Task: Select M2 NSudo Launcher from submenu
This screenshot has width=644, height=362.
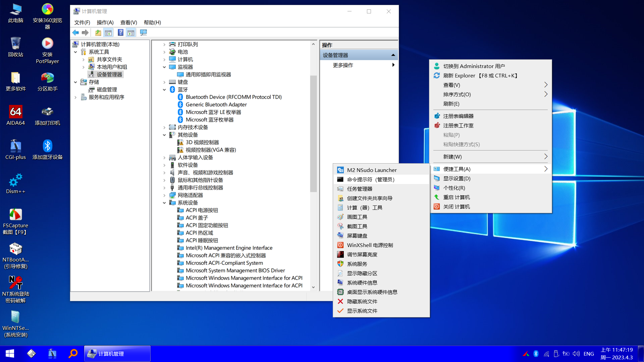Action: click(381, 170)
